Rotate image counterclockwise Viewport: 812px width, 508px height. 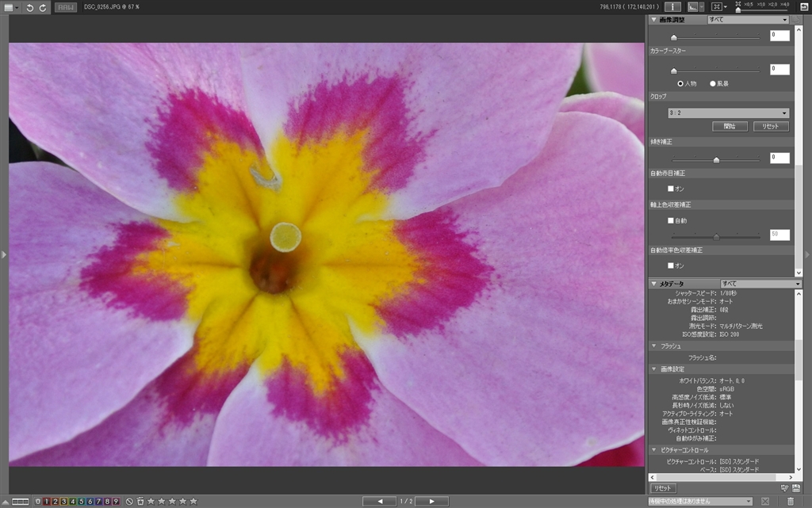click(29, 7)
